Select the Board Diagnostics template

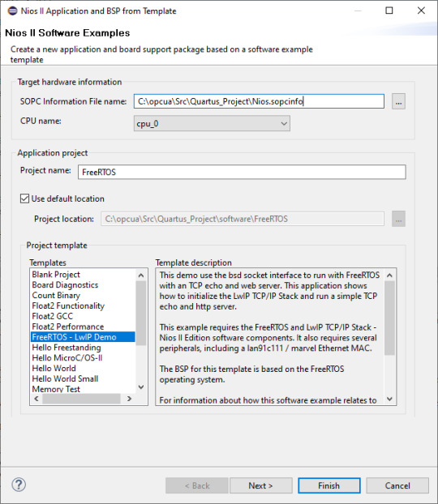point(65,284)
